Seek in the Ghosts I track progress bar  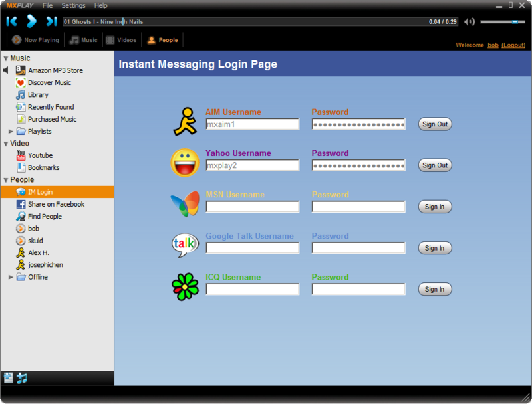point(260,22)
